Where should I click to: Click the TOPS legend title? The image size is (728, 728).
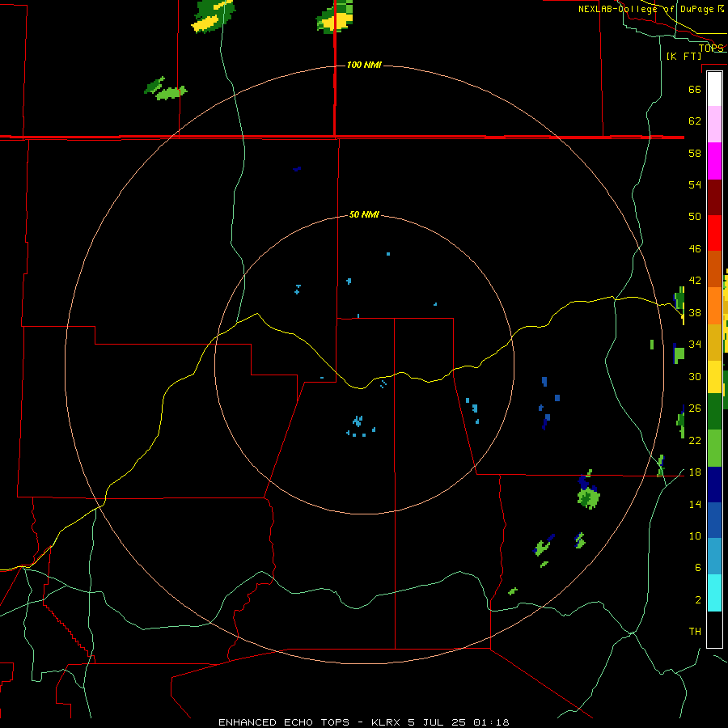711,48
